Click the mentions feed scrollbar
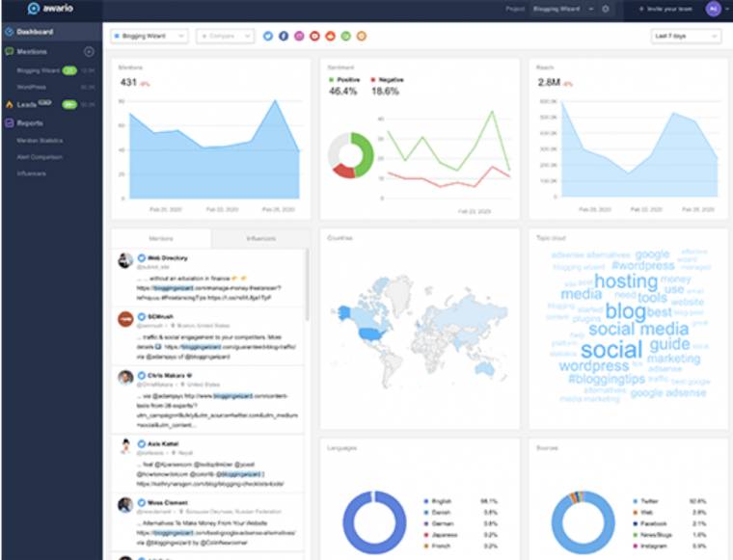This screenshot has height=560, width=733. pos(307,284)
